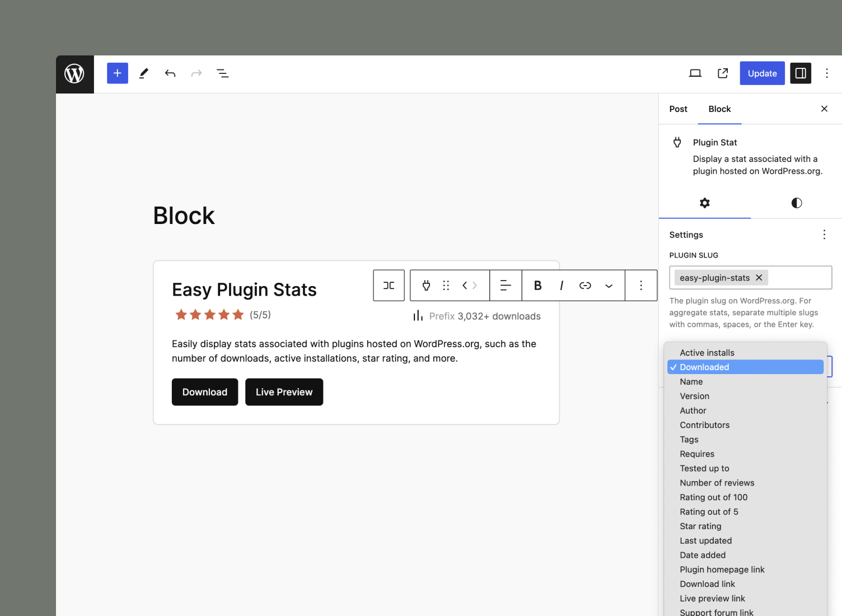The image size is (842, 616).
Task: Open the block options kebab menu
Action: point(641,286)
